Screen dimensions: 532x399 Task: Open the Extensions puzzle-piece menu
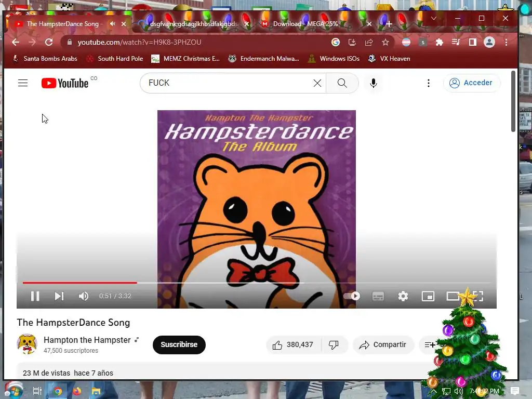pyautogui.click(x=440, y=42)
